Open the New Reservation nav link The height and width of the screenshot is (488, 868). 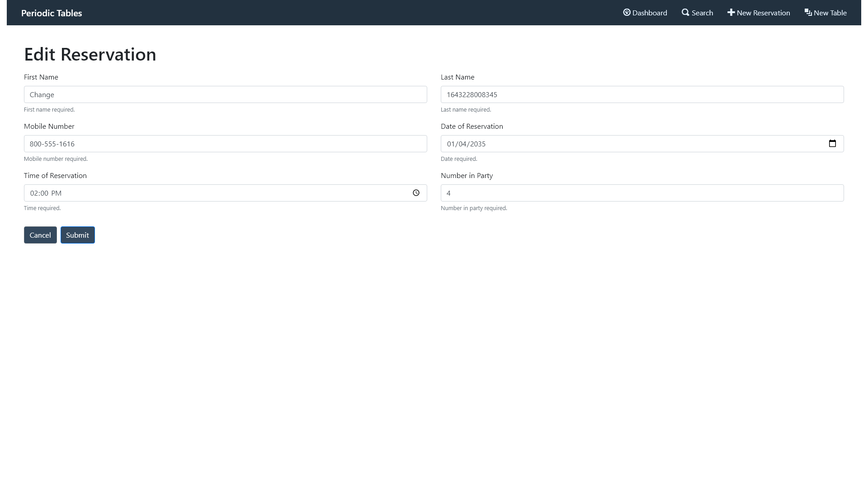point(759,13)
